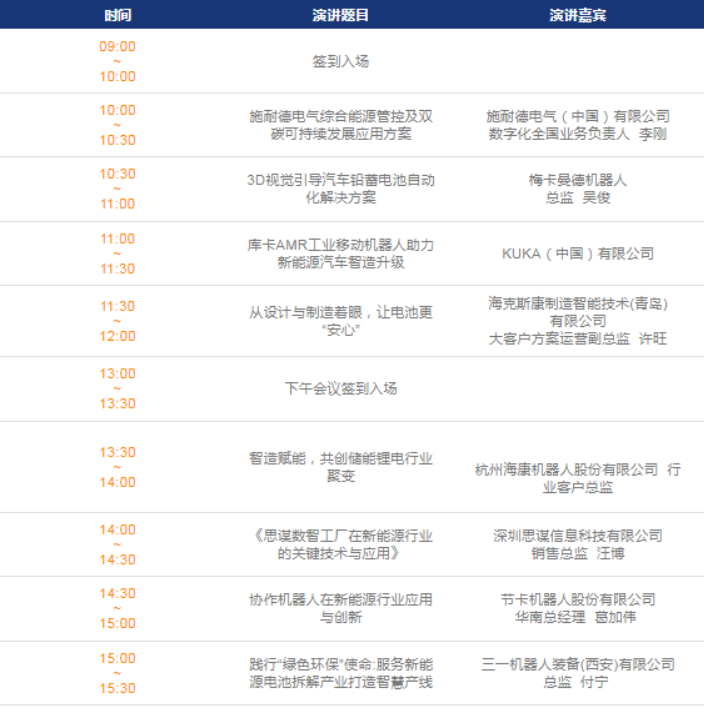Click the 下午会议签到入场 text
The height and width of the screenshot is (712, 704).
[341, 388]
